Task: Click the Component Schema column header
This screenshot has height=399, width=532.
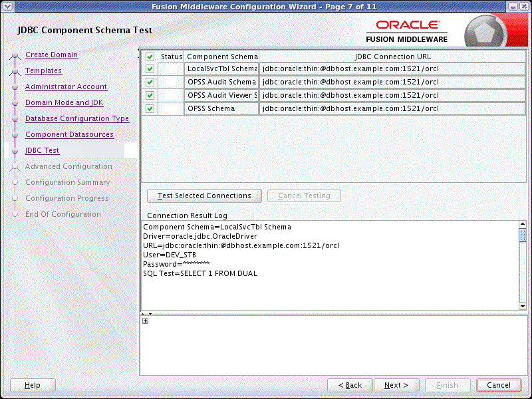Action: click(222, 57)
